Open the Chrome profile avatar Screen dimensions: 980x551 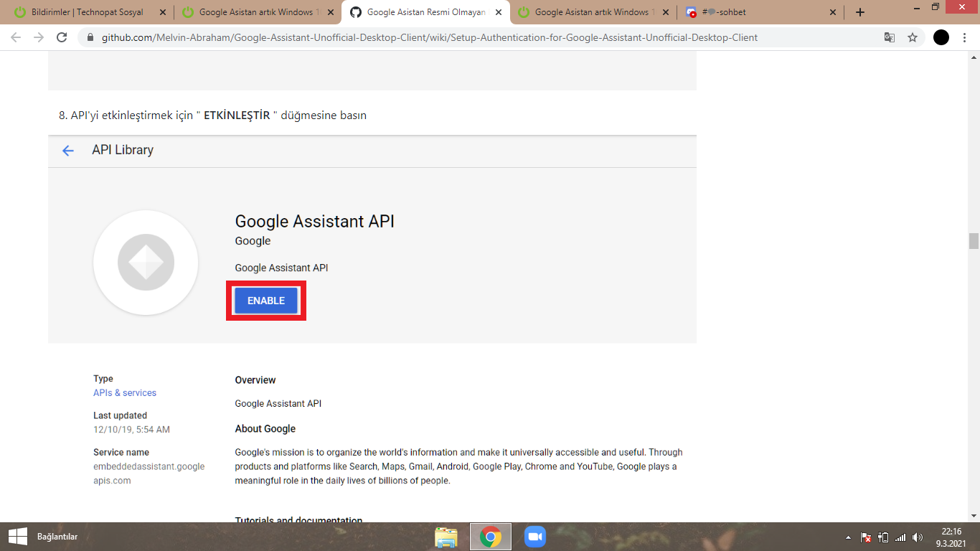click(941, 37)
